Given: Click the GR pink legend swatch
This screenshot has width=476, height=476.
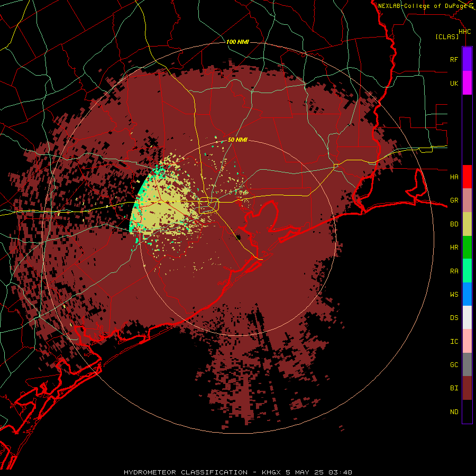Looking at the screenshot, I should click(x=467, y=200).
